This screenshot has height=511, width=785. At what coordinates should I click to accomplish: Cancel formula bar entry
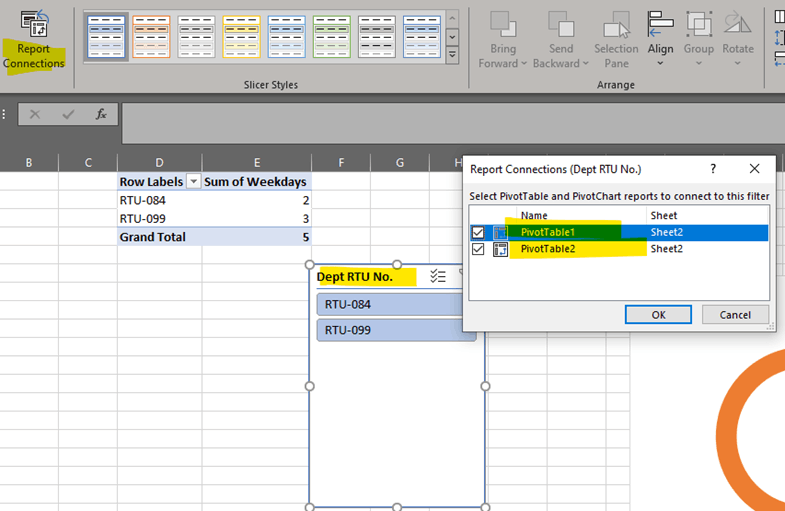tap(35, 114)
